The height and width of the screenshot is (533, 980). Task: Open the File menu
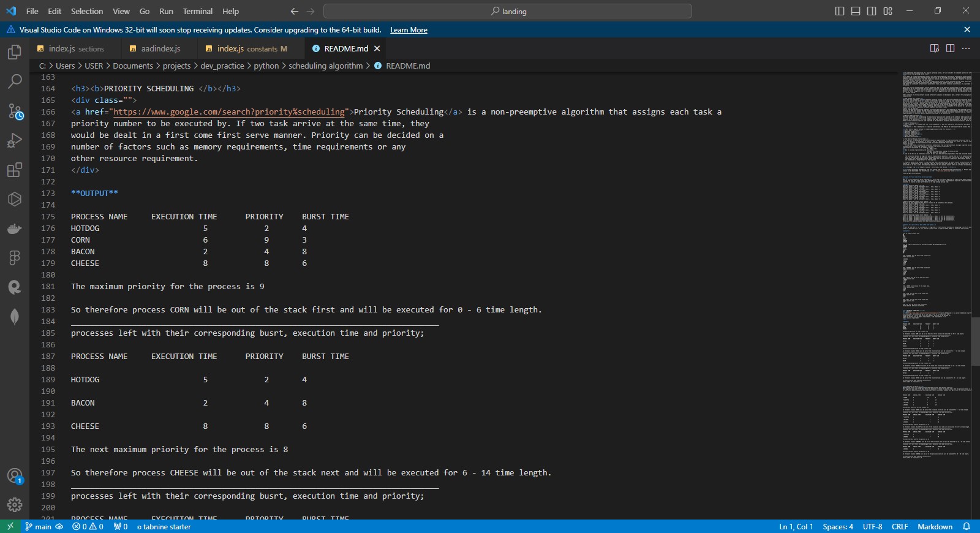[32, 11]
